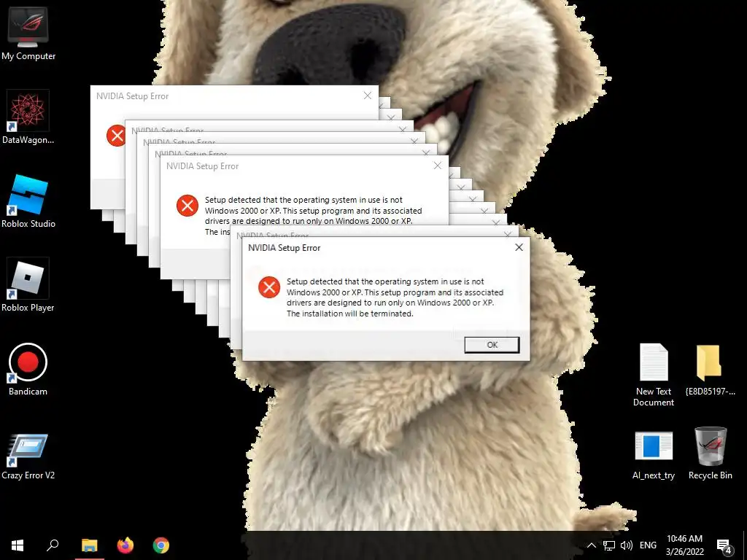Screen dimensions: 747x560
Task: Click the red error icon in the middle dialog
Action: [x=187, y=206]
